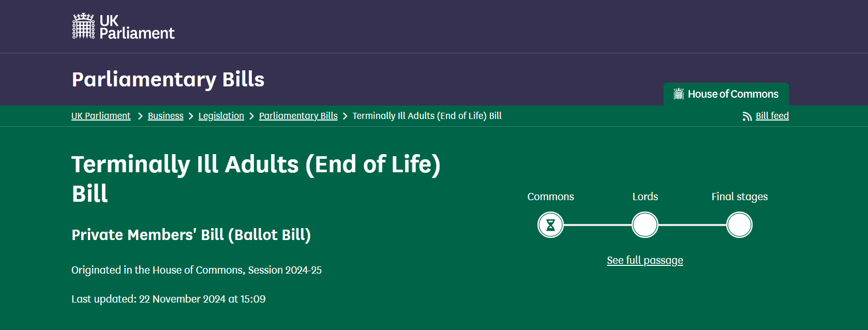Click the chevron after Parliamentary Bills breadcrumb
Image resolution: width=868 pixels, height=330 pixels.
click(x=345, y=116)
